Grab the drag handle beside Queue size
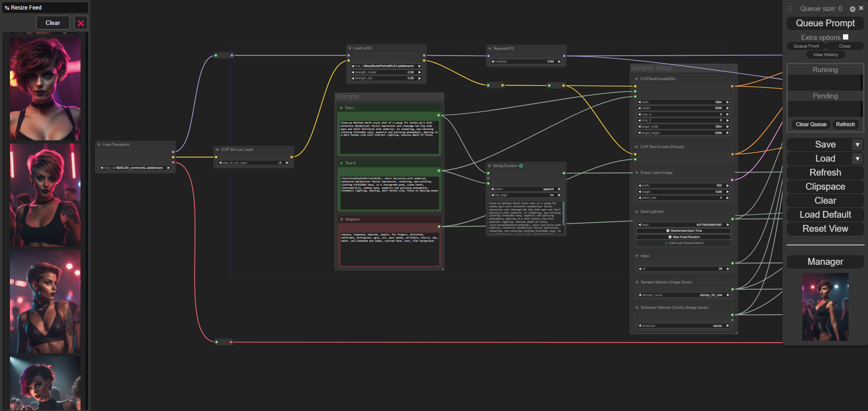Screen dimensions: 868x411 (x=790, y=9)
